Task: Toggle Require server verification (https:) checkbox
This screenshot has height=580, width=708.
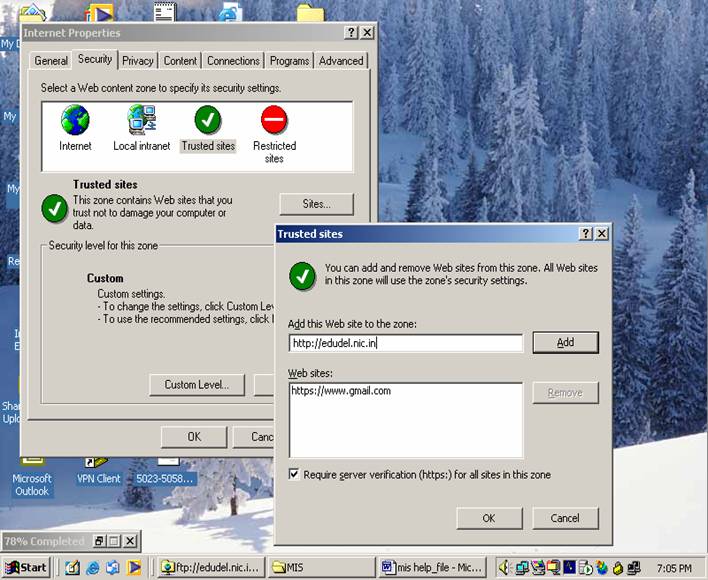Action: (x=294, y=475)
